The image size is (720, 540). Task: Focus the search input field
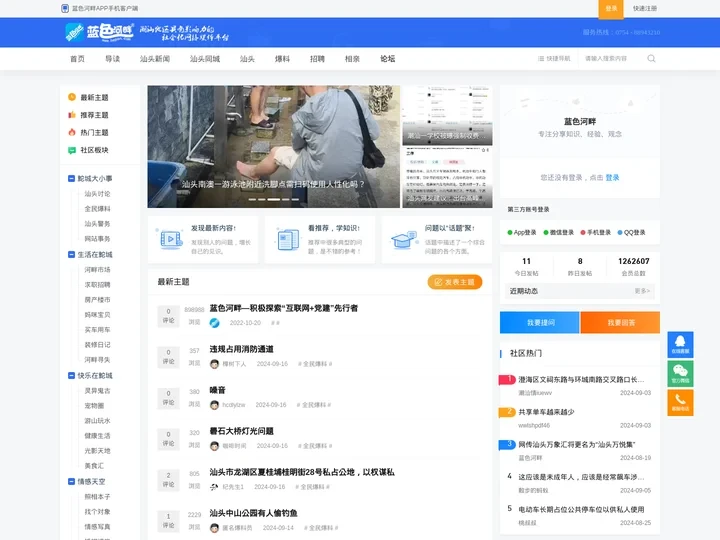[613, 59]
